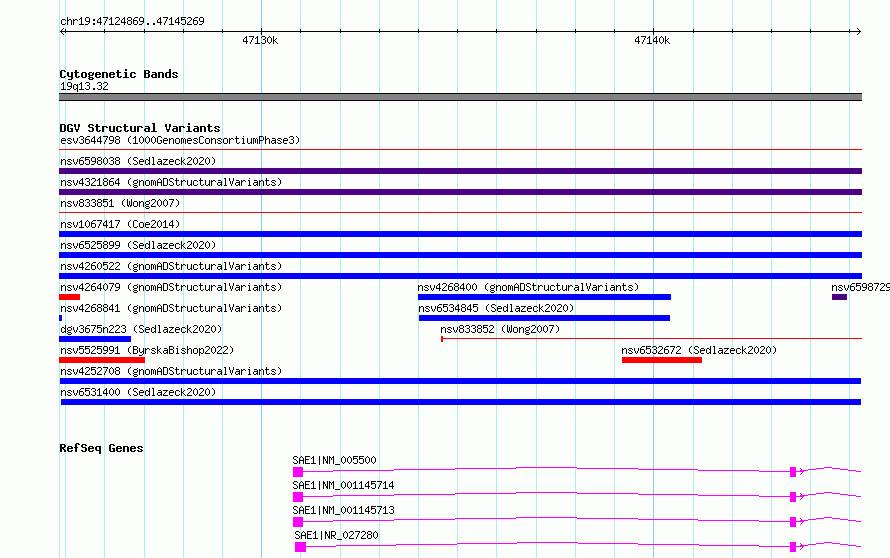This screenshot has height=558, width=890.
Task: Select the nsv6531400 blue bar
Action: [x=461, y=402]
